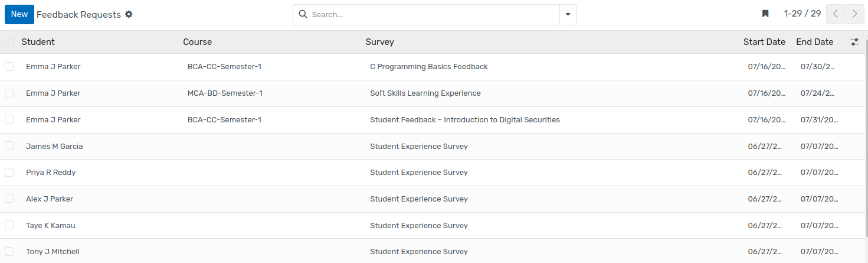Click Tony J Mitchell's Student Experience Survey
This screenshot has height=263, width=868.
coord(419,252)
